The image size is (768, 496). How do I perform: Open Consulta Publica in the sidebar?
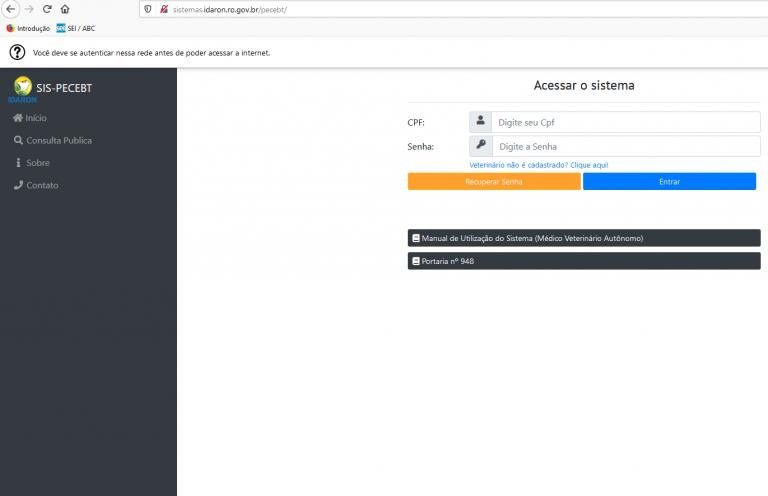click(x=53, y=141)
